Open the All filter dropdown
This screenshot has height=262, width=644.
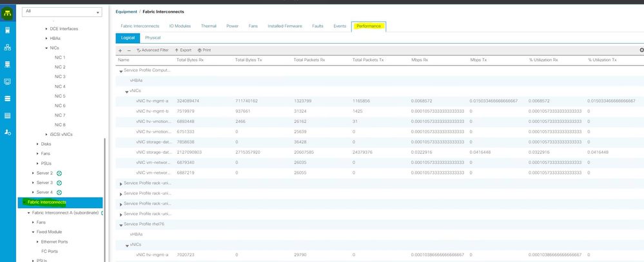coord(62,12)
